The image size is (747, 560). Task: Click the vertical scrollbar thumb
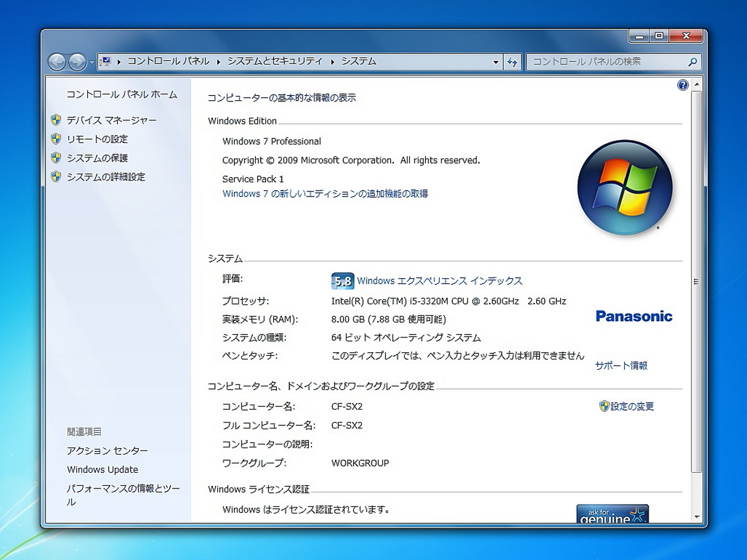pyautogui.click(x=697, y=281)
